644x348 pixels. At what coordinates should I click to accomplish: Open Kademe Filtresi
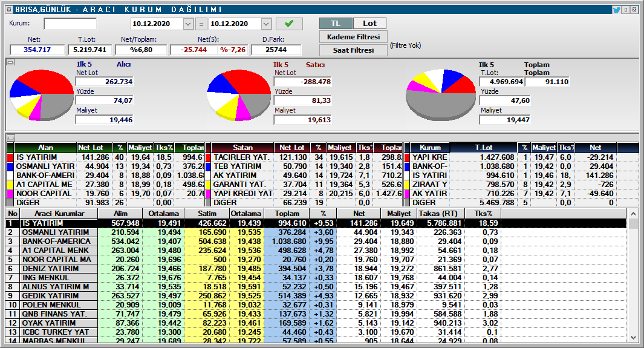353,37
